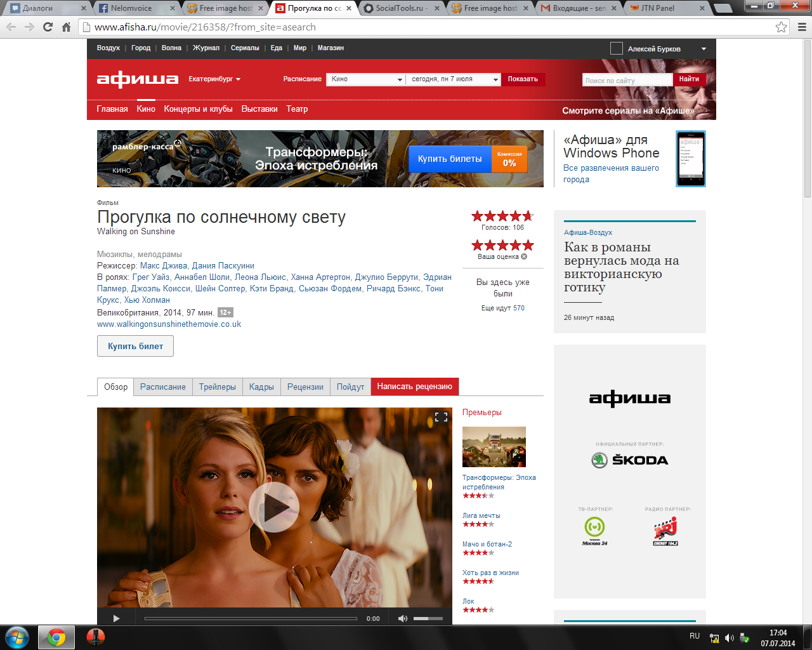Open the Кино schedule category dropdown
This screenshot has height=650, width=812.
point(366,79)
